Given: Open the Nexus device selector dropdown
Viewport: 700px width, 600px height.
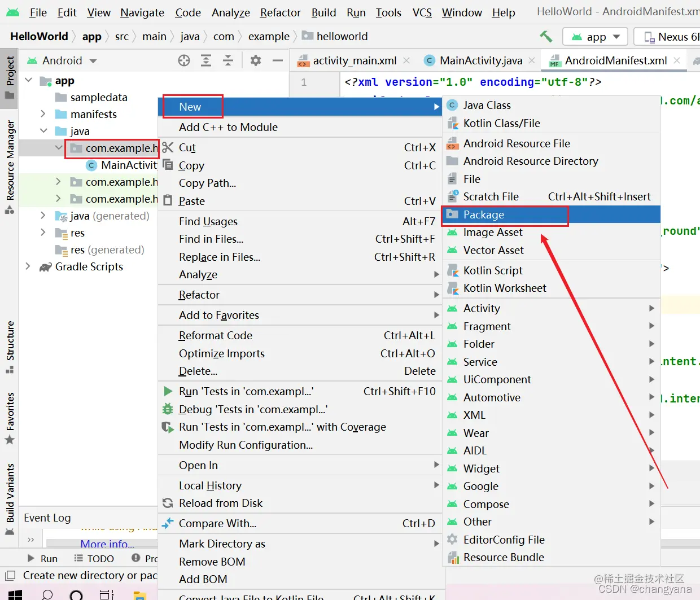Looking at the screenshot, I should [667, 37].
